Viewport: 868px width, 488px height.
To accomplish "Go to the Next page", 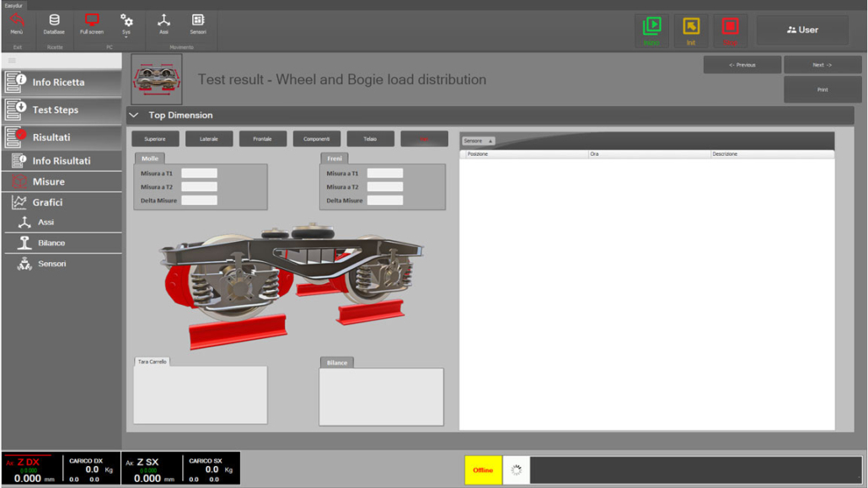I will coord(822,65).
